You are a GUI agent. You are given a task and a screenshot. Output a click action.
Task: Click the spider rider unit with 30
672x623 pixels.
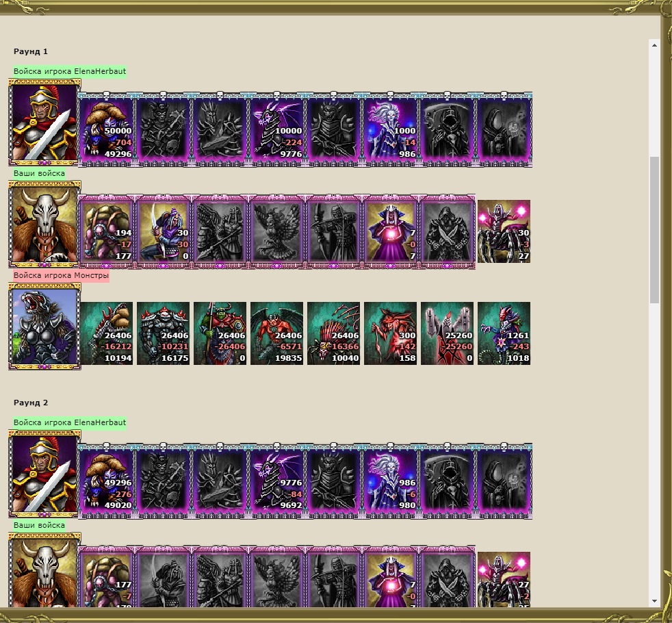(504, 231)
